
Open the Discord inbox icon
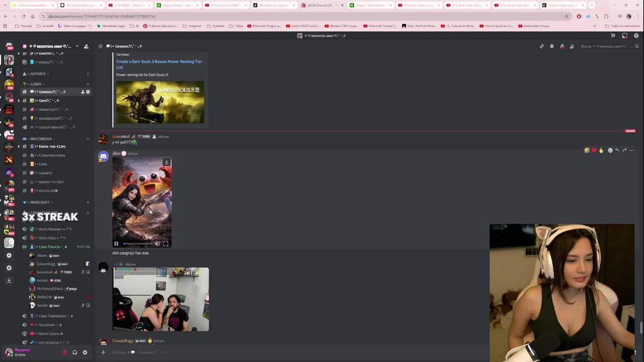click(624, 36)
